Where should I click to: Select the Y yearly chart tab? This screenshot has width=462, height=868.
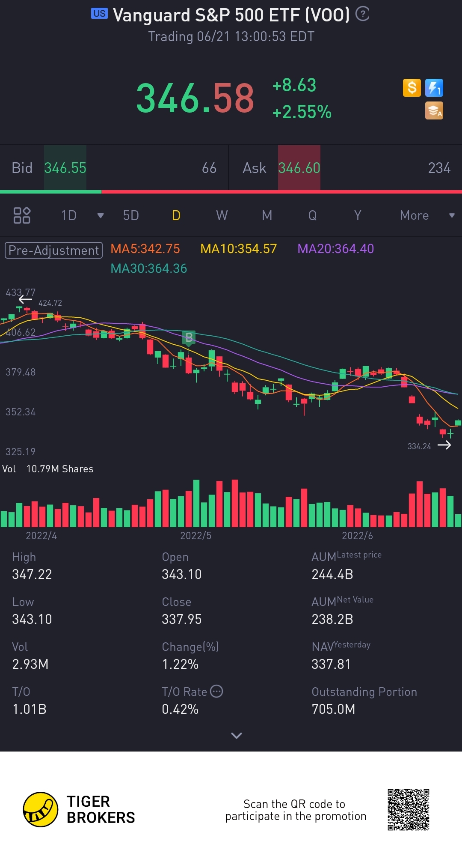(x=358, y=215)
